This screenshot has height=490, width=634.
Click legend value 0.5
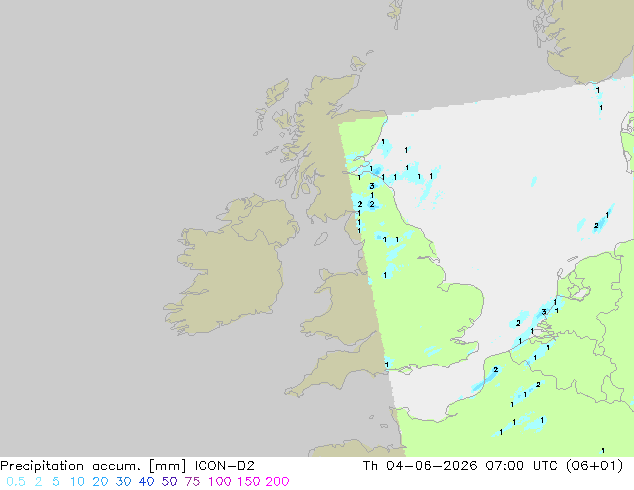tap(16, 482)
